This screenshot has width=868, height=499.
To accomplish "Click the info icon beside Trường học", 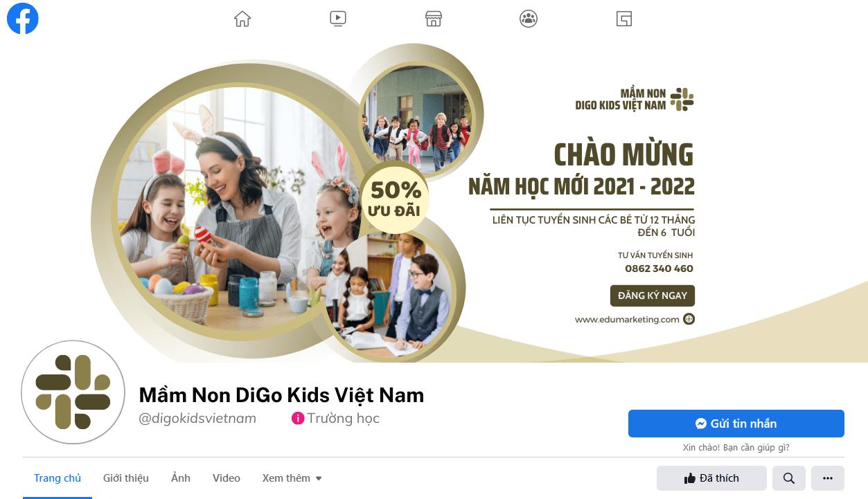I will coord(298,419).
